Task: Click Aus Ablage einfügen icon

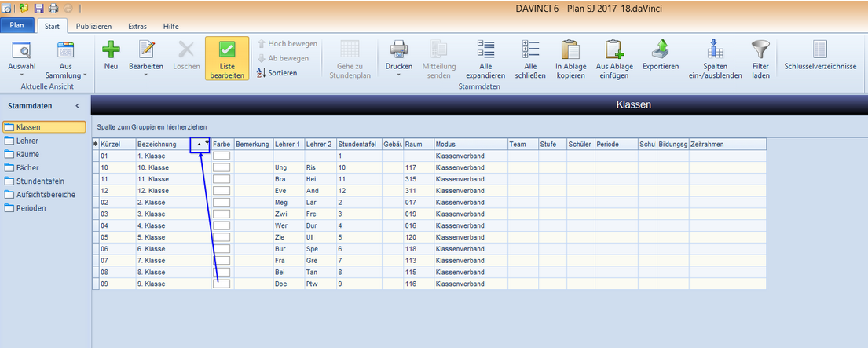Action: (x=614, y=49)
